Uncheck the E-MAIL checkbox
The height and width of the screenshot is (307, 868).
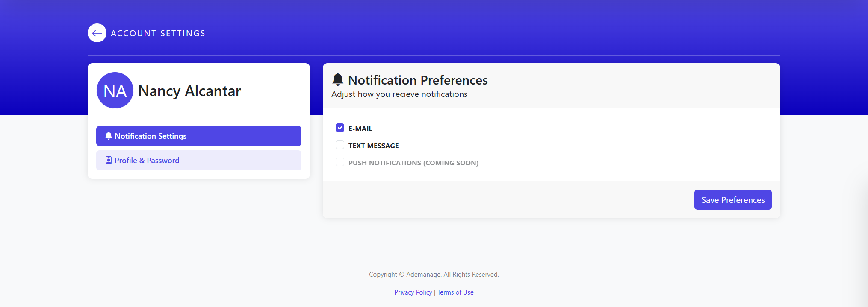(x=340, y=128)
